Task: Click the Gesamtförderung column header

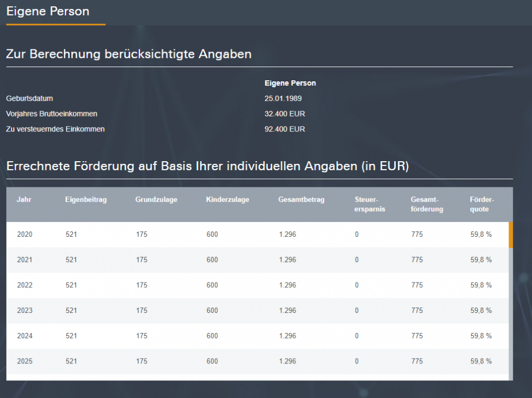Action: (x=427, y=204)
